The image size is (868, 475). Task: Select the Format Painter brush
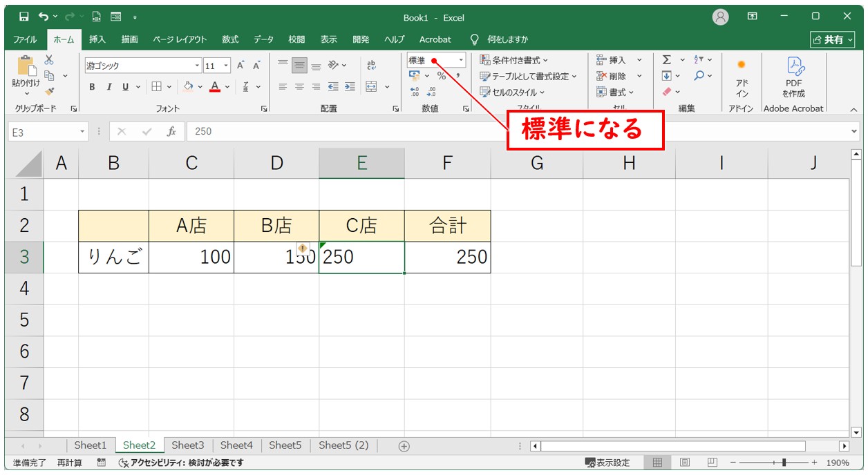49,90
